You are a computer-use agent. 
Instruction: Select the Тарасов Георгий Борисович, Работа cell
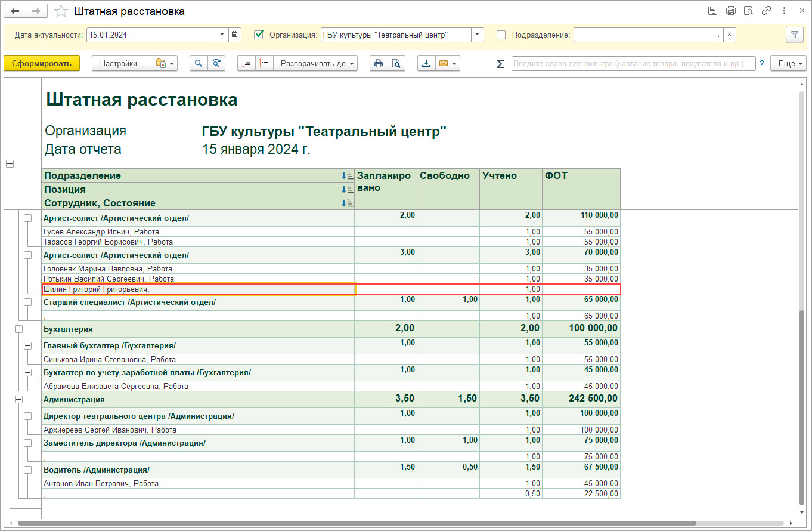(198, 242)
